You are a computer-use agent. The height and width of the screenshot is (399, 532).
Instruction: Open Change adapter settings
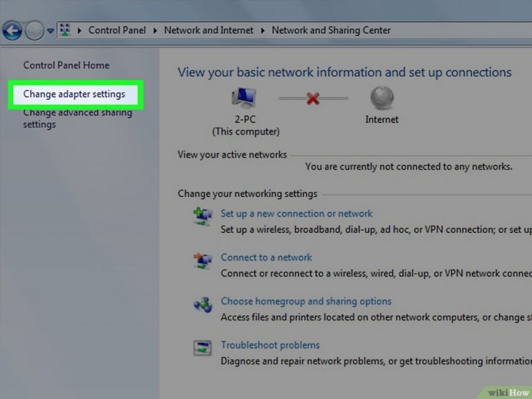pos(74,94)
